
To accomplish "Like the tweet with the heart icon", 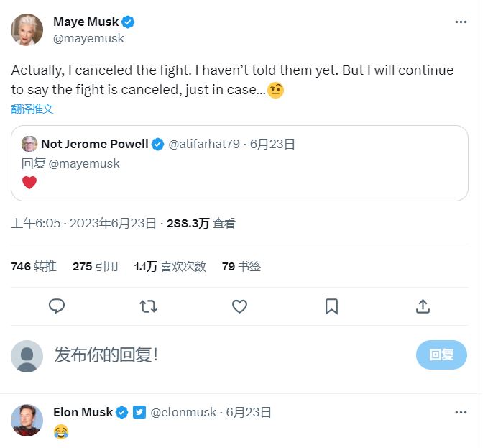I will (239, 306).
